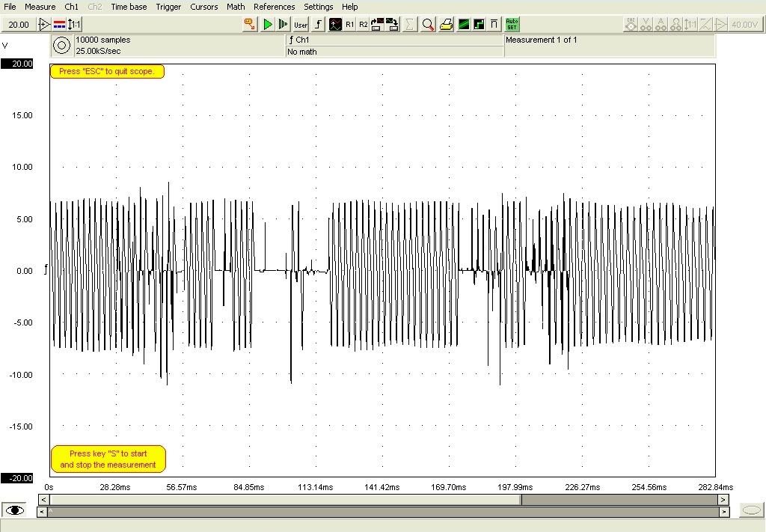Click the Measurement 1 of 1 label
The width and height of the screenshot is (766, 532).
click(542, 40)
